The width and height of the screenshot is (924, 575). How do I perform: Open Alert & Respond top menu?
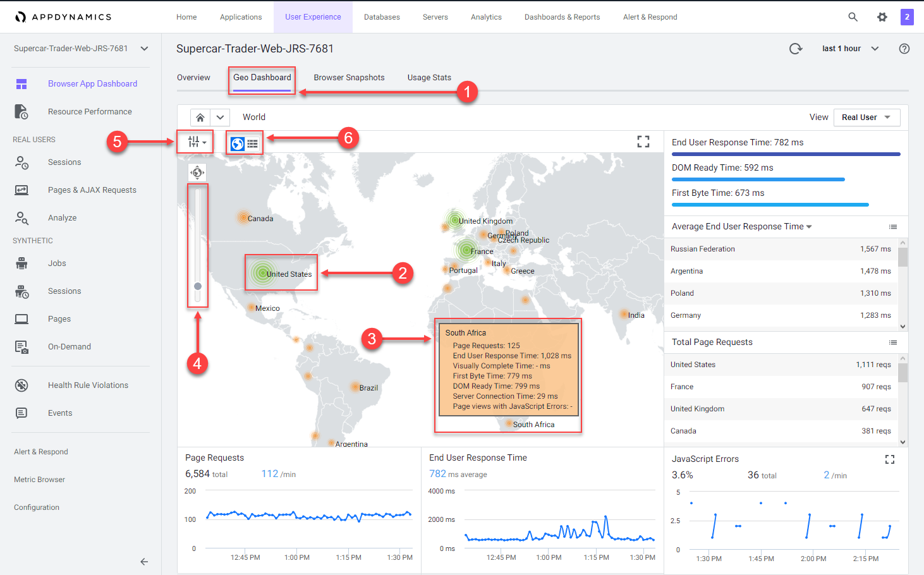pos(650,17)
